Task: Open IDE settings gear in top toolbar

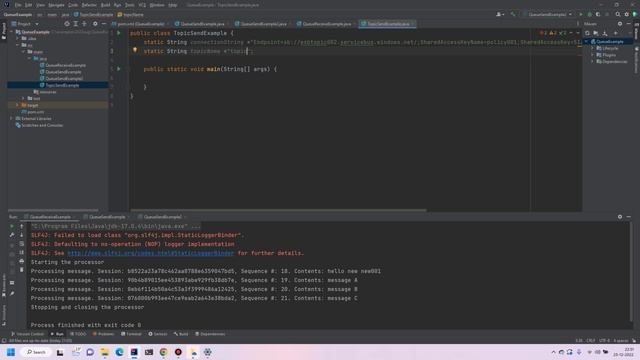Action: 627,14
